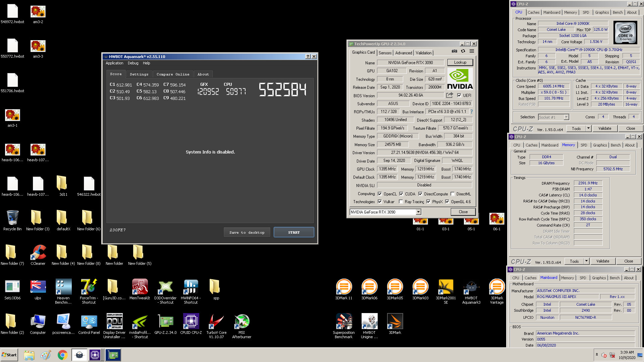Show hidden tray icons arrow
The image size is (644, 362).
(x=597, y=355)
